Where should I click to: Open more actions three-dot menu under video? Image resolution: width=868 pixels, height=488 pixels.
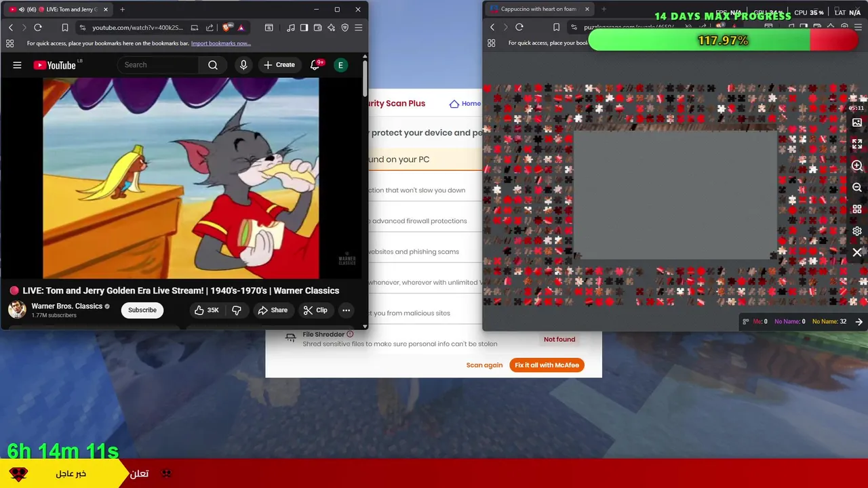[x=347, y=310]
